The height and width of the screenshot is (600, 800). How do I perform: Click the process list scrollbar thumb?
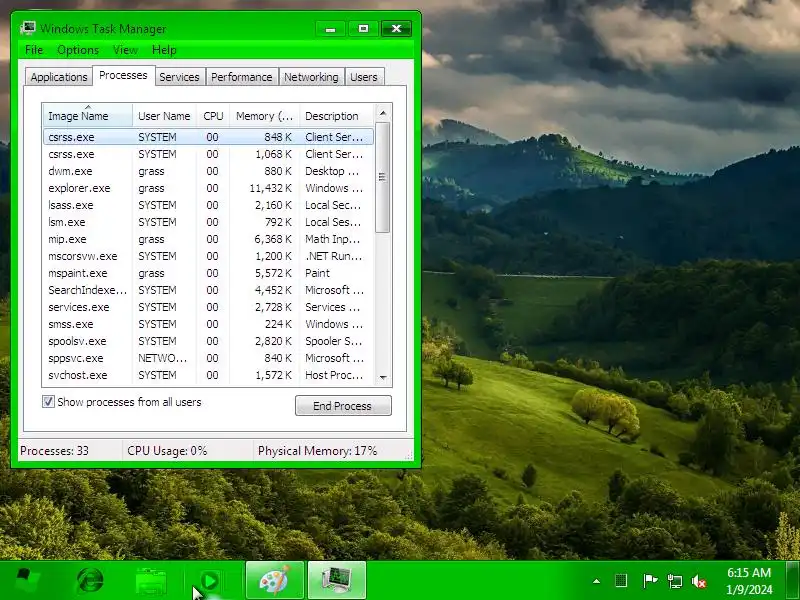(383, 177)
